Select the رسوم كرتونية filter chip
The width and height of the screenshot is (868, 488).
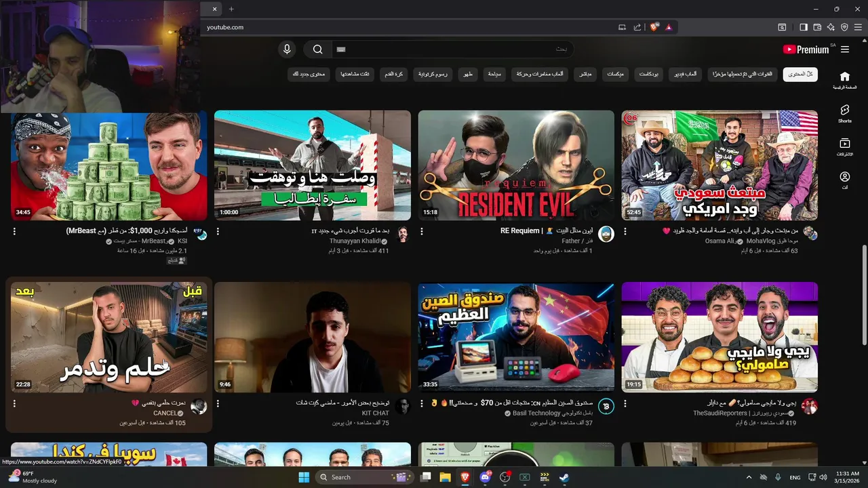(x=433, y=74)
